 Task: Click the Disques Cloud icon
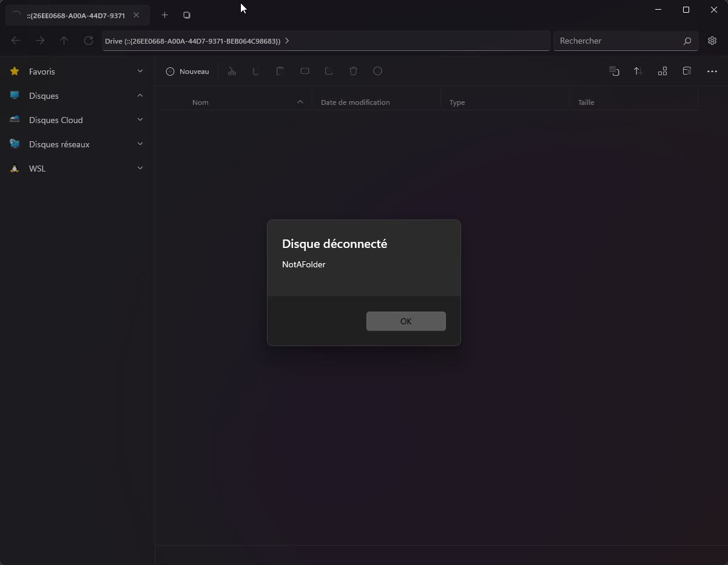15,119
